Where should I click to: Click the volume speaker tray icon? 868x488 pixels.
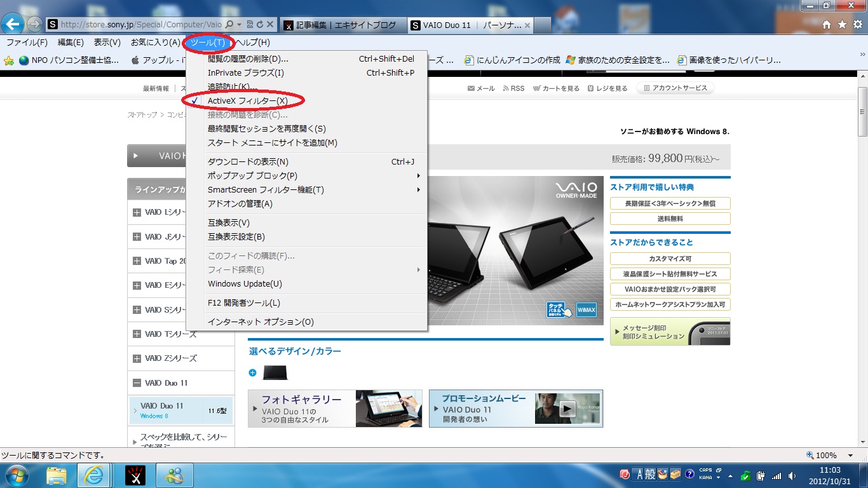(792, 475)
